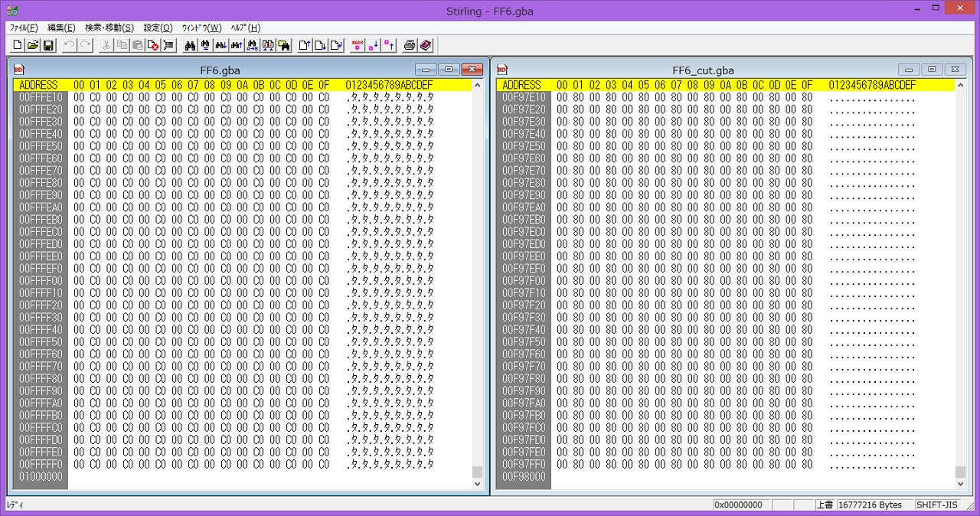980x516 pixels.
Task: Click the MARK set bookmark icon
Action: pyautogui.click(x=358, y=45)
